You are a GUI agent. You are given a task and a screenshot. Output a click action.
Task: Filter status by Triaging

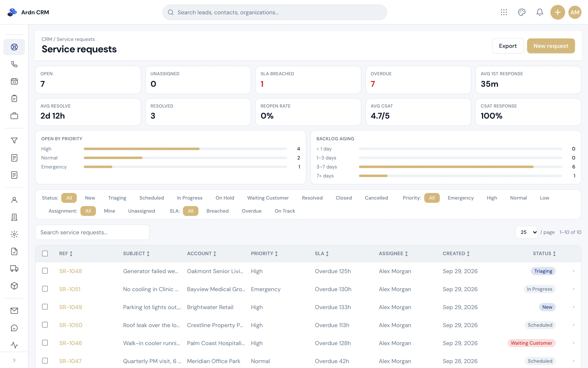tap(117, 198)
